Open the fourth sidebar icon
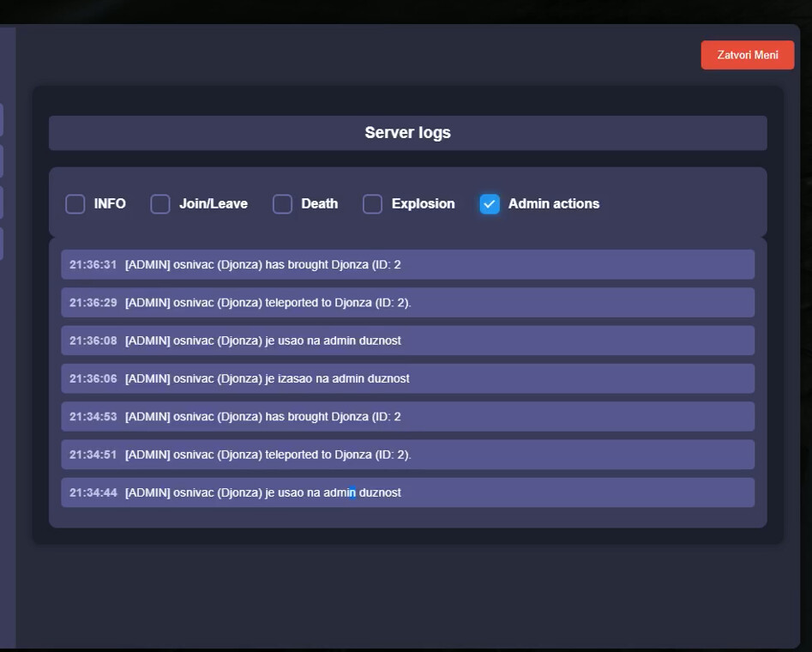This screenshot has height=652, width=812. coord(3,244)
